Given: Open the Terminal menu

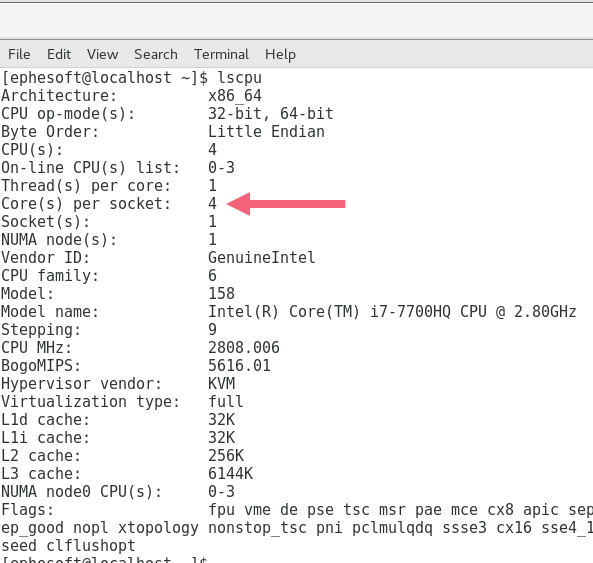Looking at the screenshot, I should click(221, 54).
